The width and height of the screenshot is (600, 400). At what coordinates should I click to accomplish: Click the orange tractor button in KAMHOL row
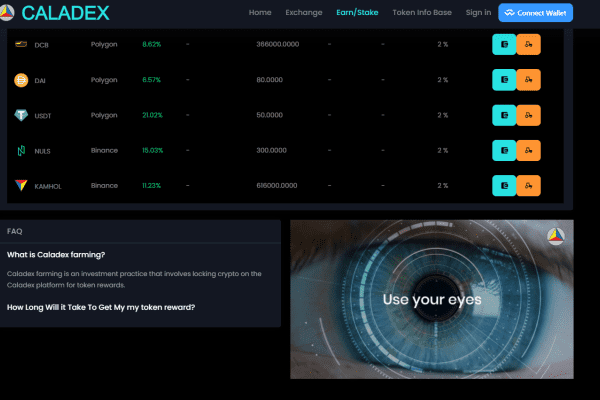pos(528,186)
